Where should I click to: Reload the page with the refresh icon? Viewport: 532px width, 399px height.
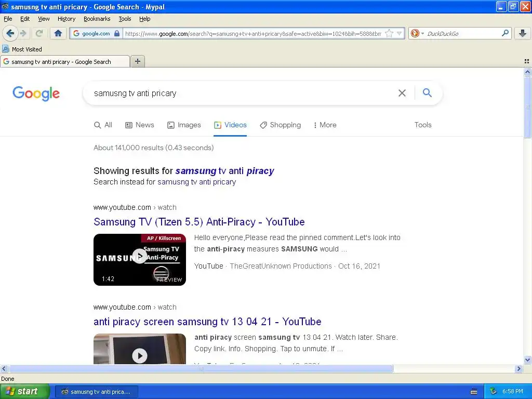pyautogui.click(x=39, y=33)
